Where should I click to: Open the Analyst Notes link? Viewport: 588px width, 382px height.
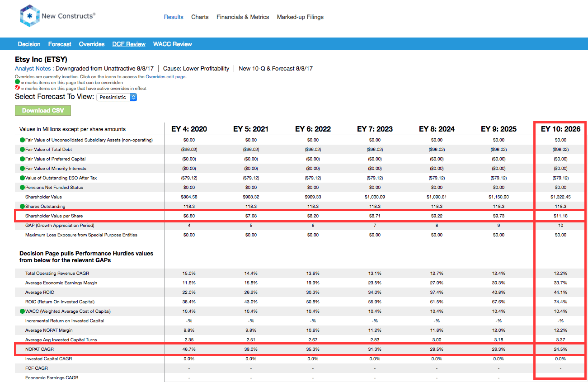pos(33,69)
